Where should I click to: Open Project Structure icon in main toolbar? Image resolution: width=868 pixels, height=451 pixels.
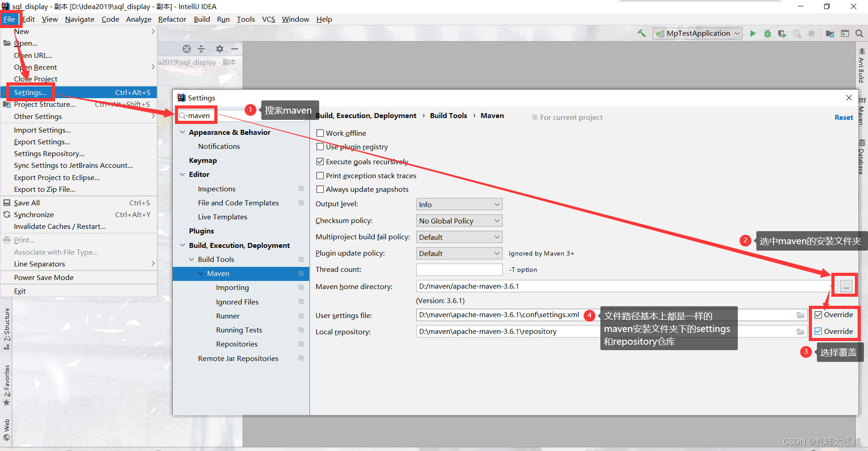coord(830,33)
